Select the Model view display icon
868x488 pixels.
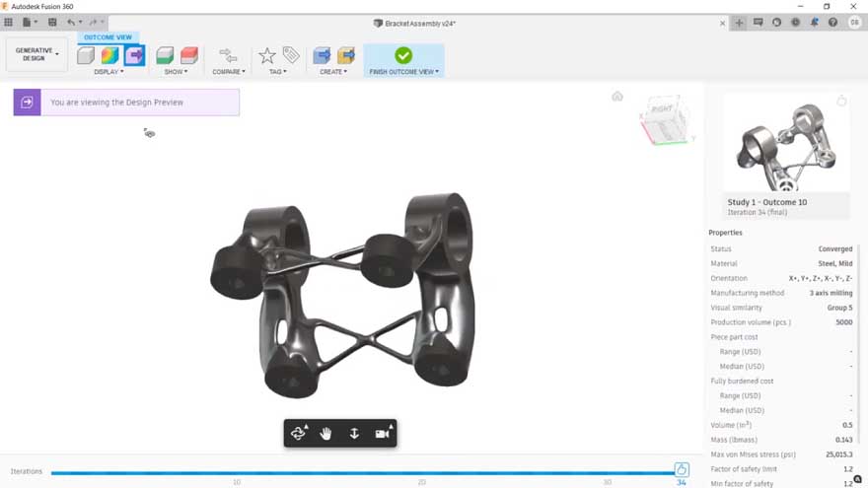[86, 55]
